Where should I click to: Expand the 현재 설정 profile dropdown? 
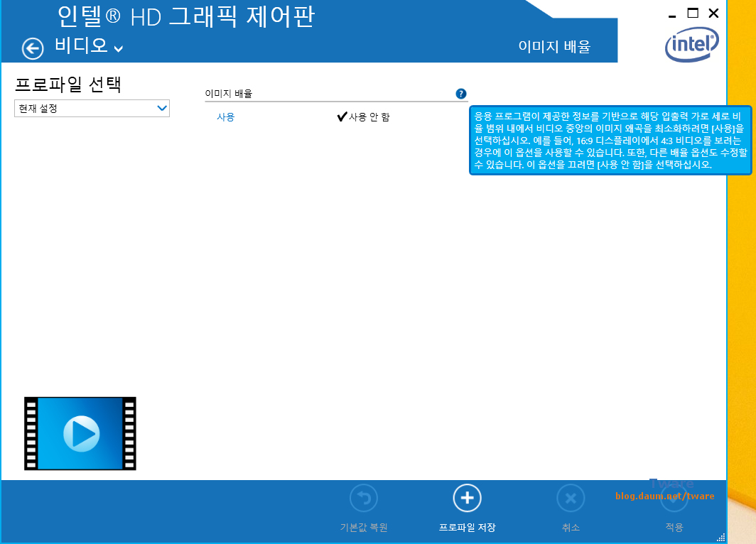[x=92, y=109]
